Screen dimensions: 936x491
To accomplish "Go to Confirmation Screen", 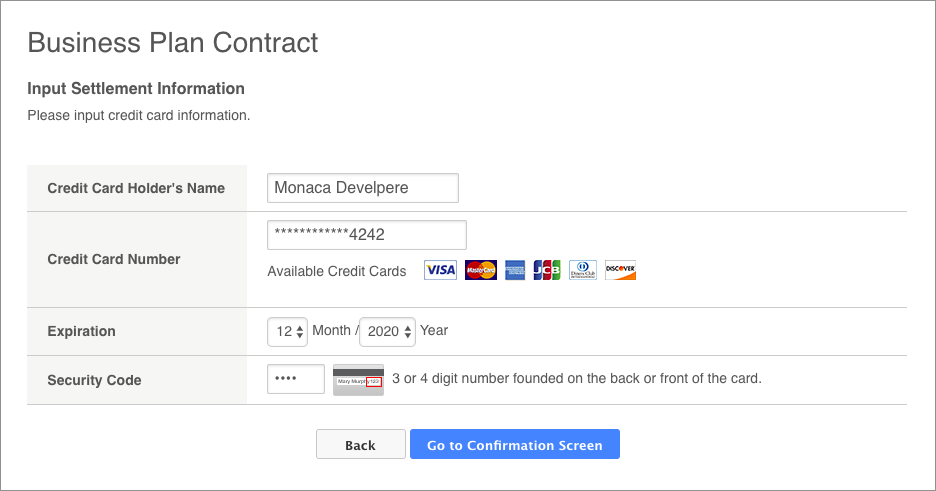I will [515, 444].
